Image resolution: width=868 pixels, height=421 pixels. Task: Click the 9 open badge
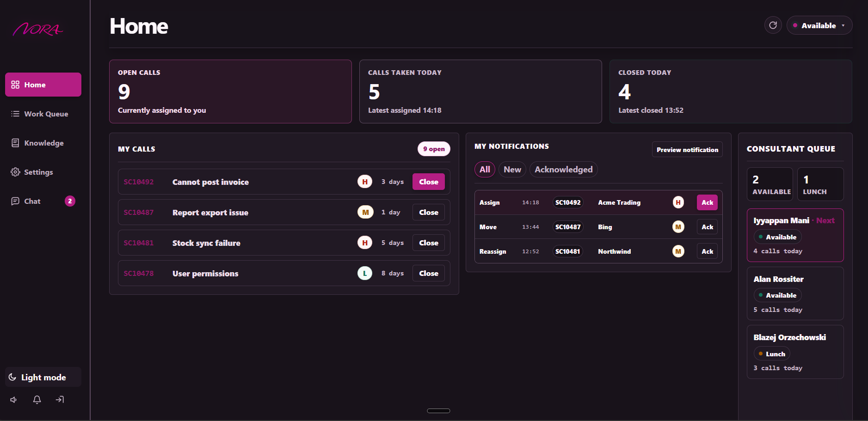434,149
